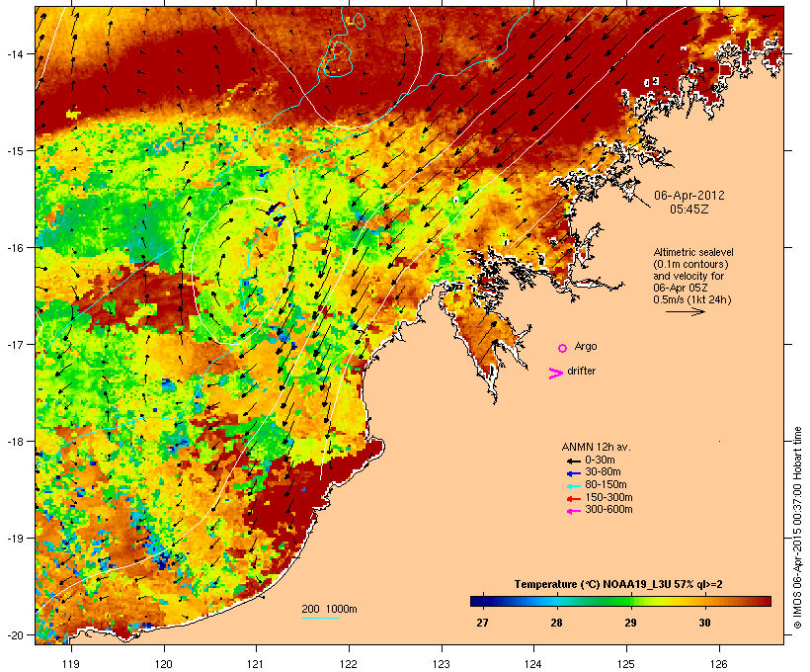
Task: Click the magenta Argo circle symbol
Action: 563,348
